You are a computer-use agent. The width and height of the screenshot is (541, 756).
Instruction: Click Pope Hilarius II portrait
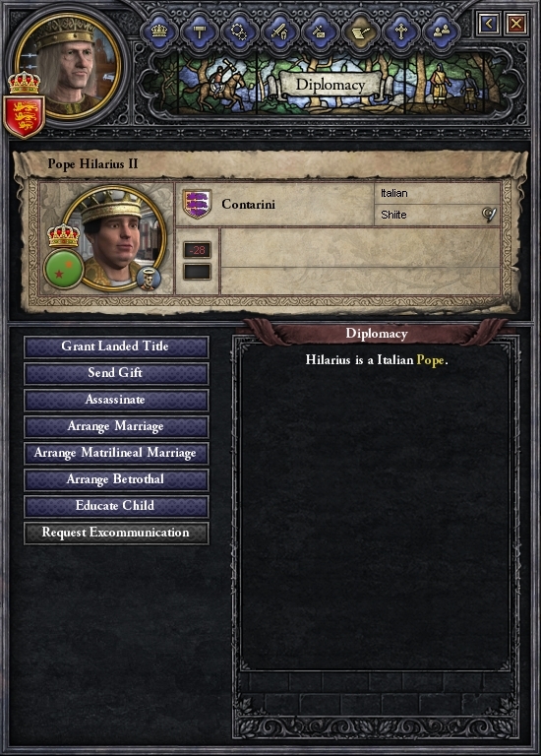pyautogui.click(x=114, y=238)
